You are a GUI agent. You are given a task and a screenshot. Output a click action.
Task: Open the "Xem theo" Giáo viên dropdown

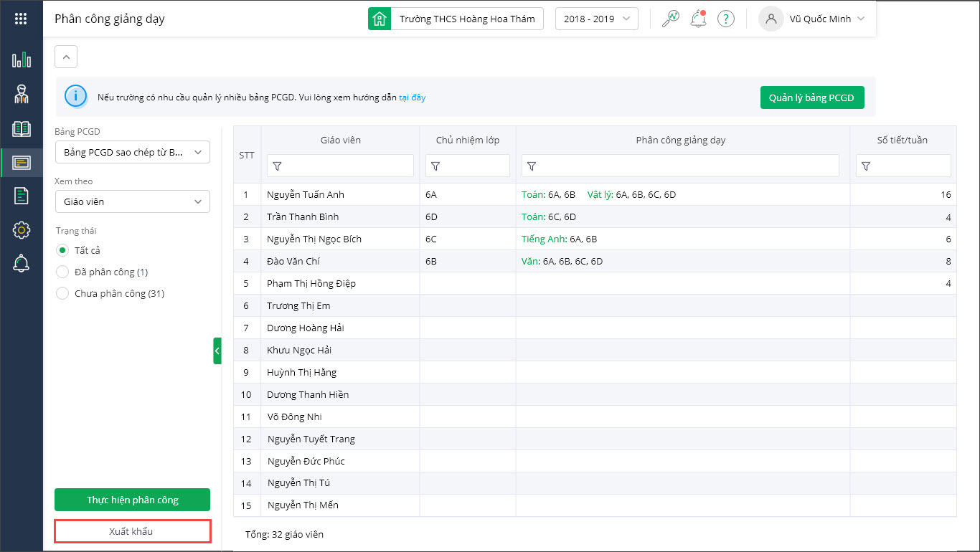pyautogui.click(x=132, y=201)
